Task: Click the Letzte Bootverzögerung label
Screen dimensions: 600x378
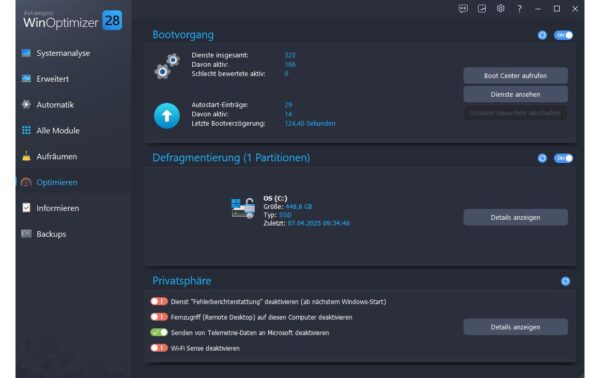Action: click(228, 123)
